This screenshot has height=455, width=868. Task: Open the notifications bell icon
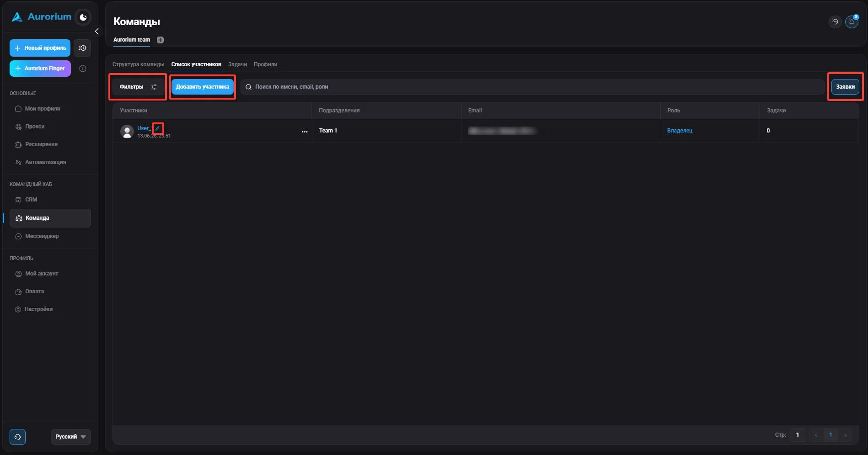tap(852, 21)
